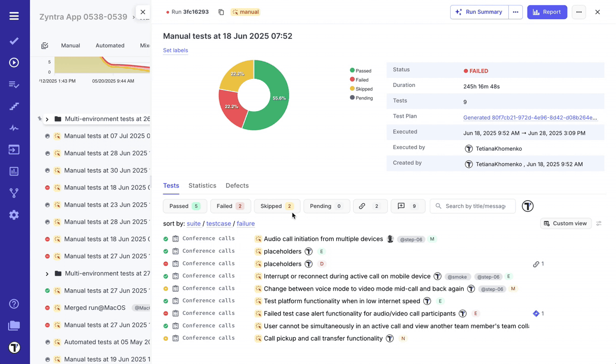Screen dimensions: 616x364
Task: Toggle the Skipped 2 filter
Action: pyautogui.click(x=277, y=206)
